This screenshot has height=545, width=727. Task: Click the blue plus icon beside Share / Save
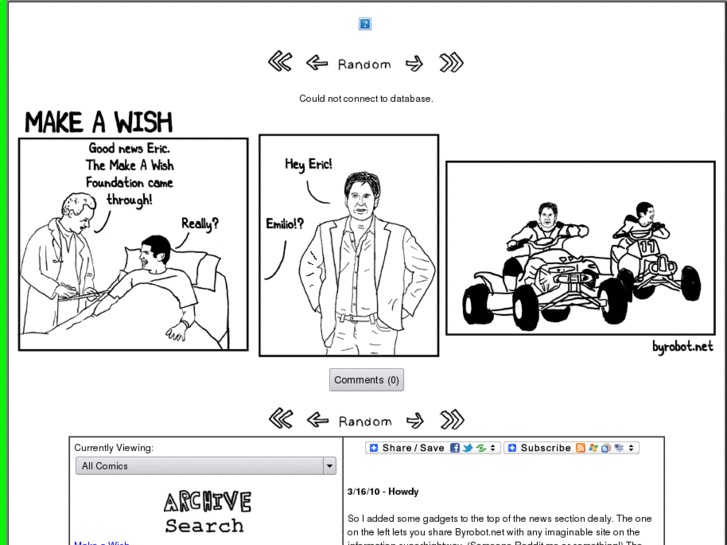374,448
